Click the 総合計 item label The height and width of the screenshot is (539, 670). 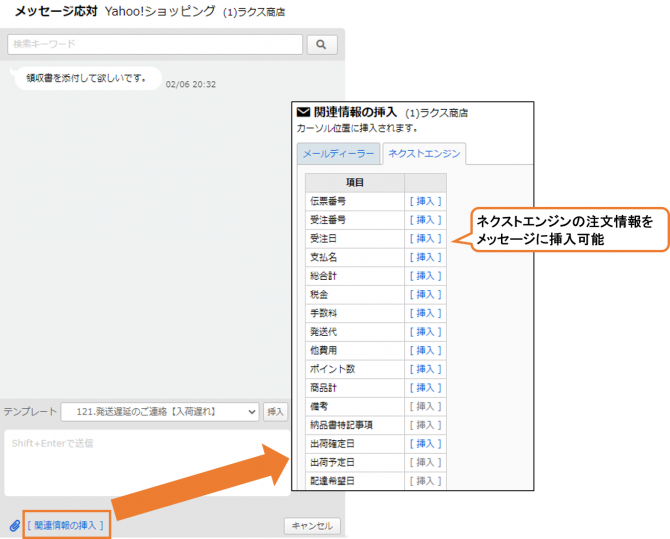323,276
